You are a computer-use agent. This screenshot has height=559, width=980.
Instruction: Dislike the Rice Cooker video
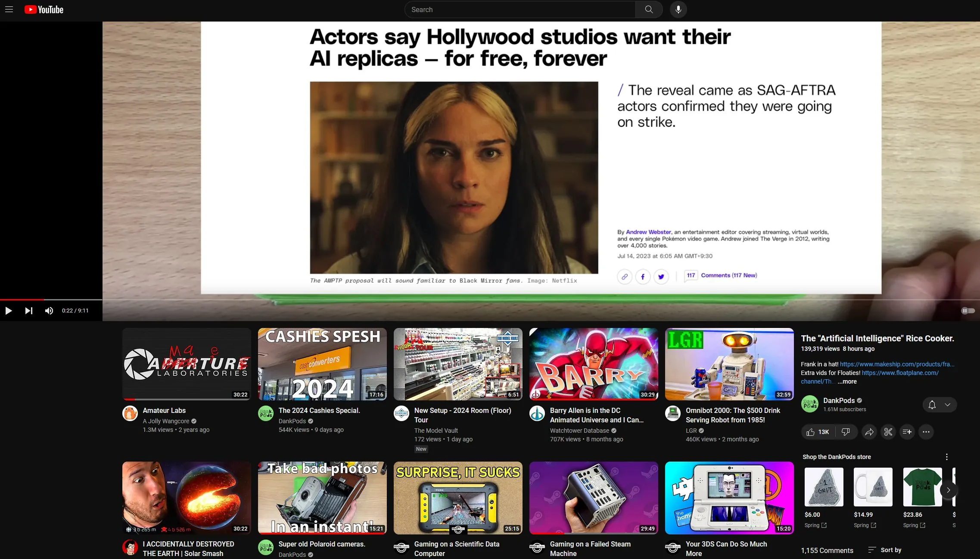click(x=846, y=432)
